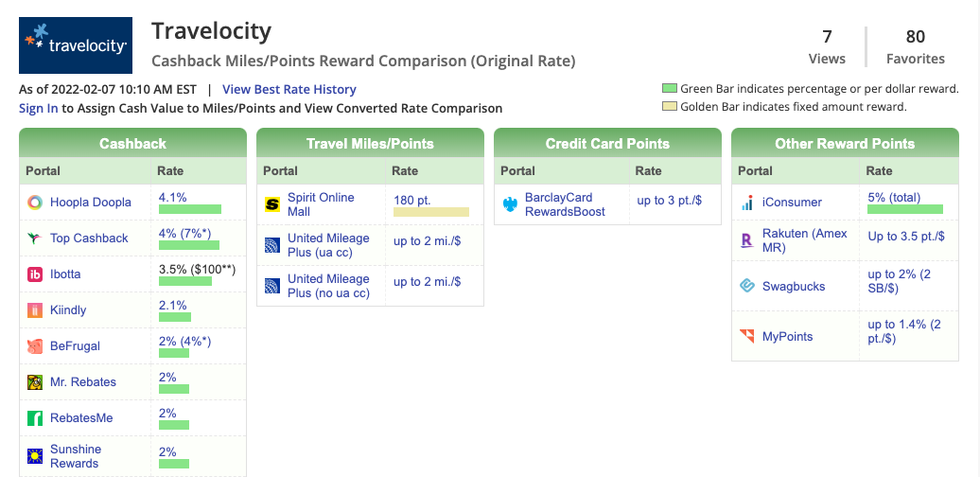The height and width of the screenshot is (477, 980).
Task: Click United Mileage Plus (ua cc) icon
Action: 272,245
